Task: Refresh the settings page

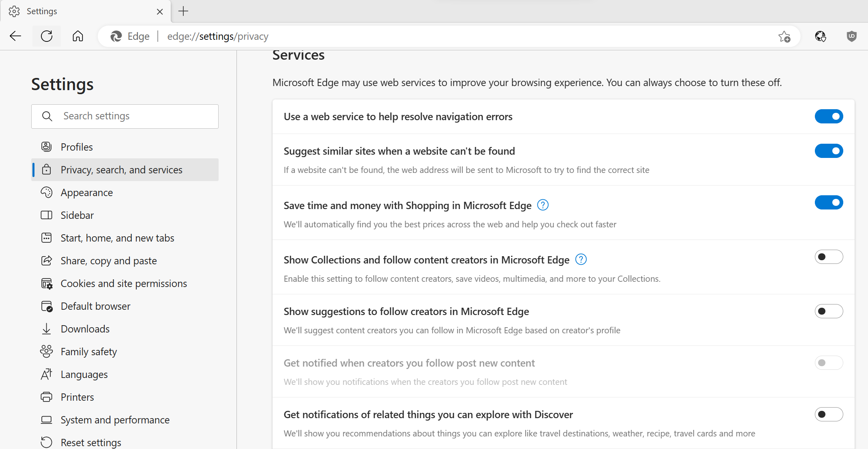Action: click(x=47, y=36)
